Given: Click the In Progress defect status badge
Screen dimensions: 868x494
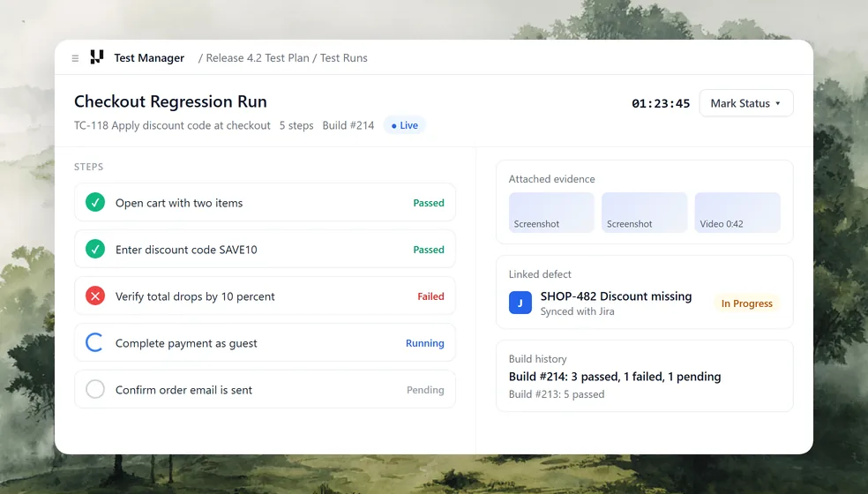Looking at the screenshot, I should click(x=747, y=303).
